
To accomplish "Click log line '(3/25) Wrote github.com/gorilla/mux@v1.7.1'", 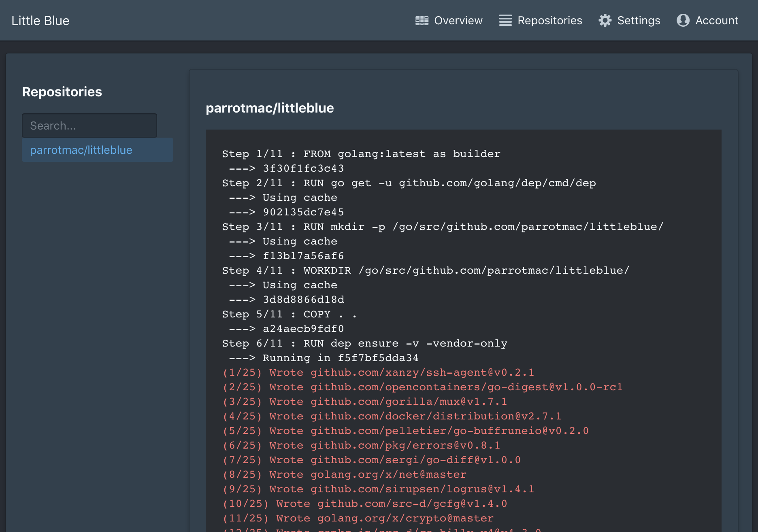I will [x=365, y=402].
